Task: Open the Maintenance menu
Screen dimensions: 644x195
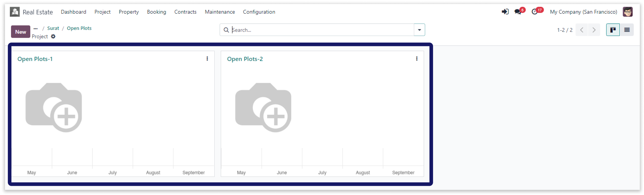Action: 220,12
